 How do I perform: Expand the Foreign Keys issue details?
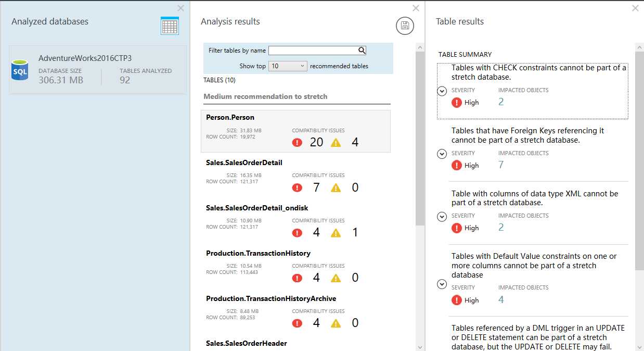pos(442,154)
